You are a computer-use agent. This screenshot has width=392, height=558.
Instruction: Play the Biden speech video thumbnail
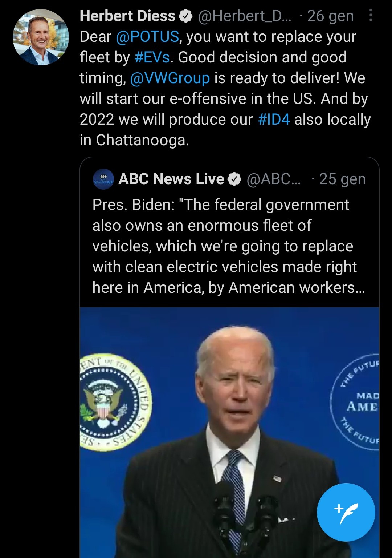click(229, 432)
